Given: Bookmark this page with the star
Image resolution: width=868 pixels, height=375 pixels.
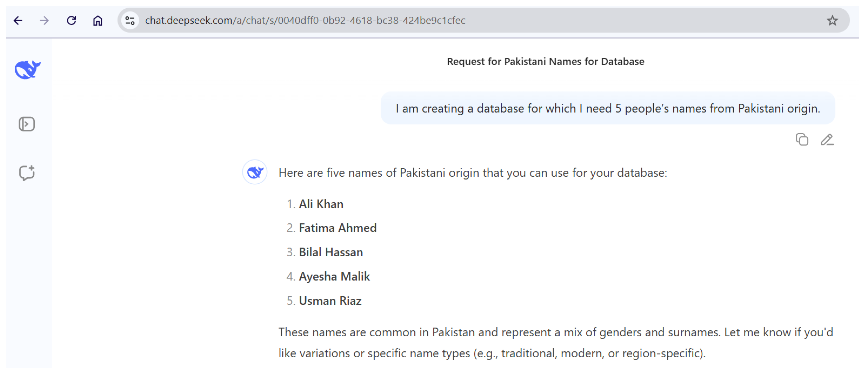Looking at the screenshot, I should [832, 21].
